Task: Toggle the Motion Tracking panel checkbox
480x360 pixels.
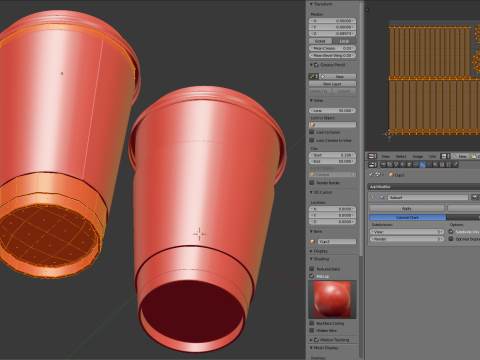Action: point(317,340)
